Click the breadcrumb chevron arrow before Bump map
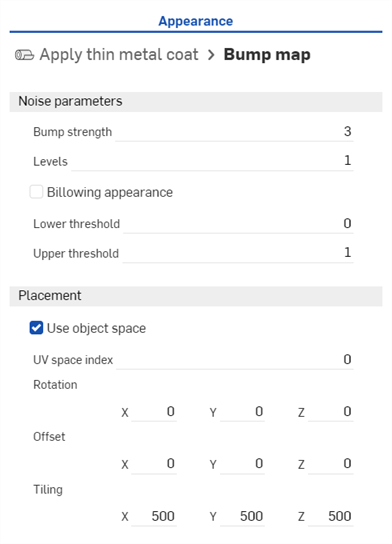392x544 pixels. pos(211,55)
